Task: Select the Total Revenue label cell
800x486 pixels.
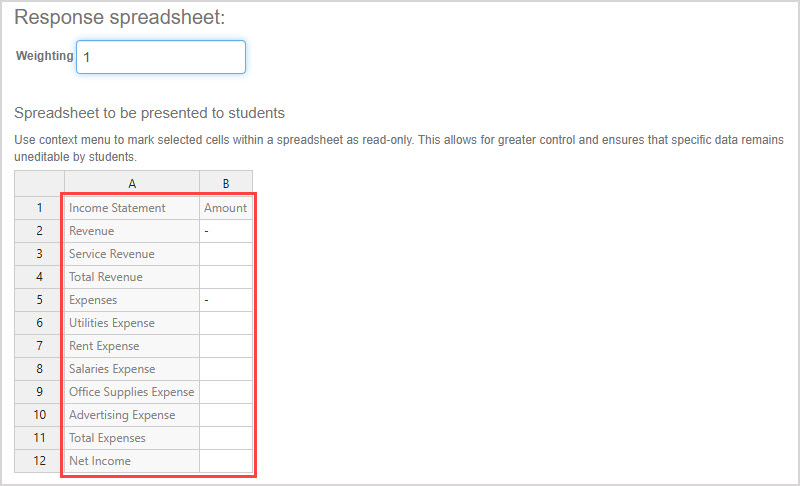Action: click(132, 277)
